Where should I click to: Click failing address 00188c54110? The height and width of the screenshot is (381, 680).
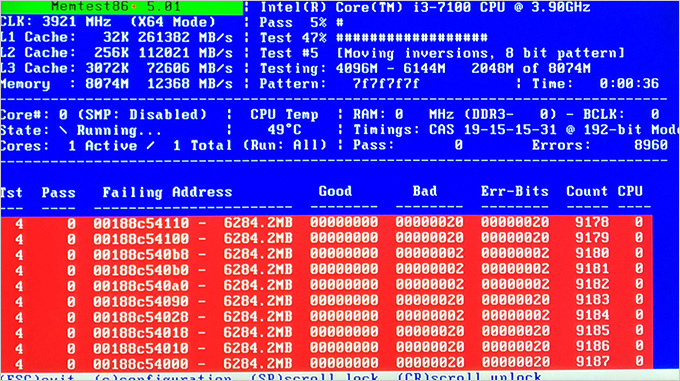point(141,224)
